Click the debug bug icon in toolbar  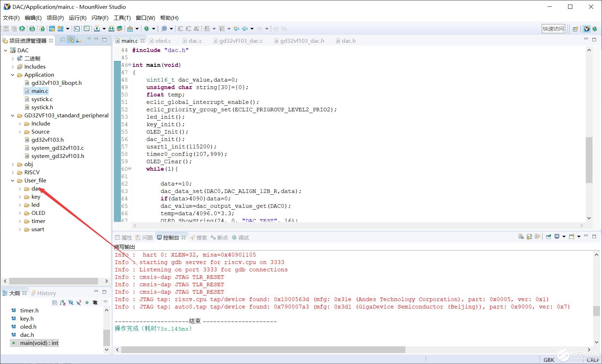(x=146, y=29)
